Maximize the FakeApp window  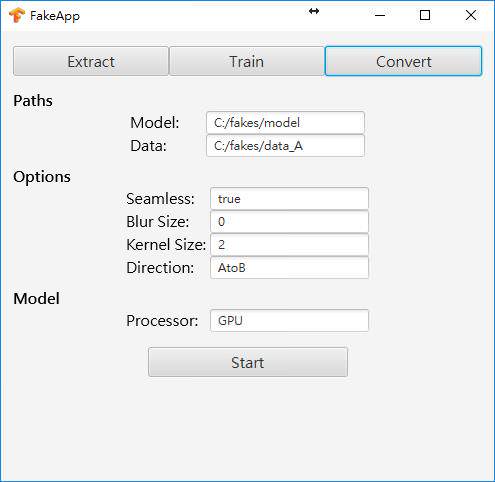(x=425, y=15)
